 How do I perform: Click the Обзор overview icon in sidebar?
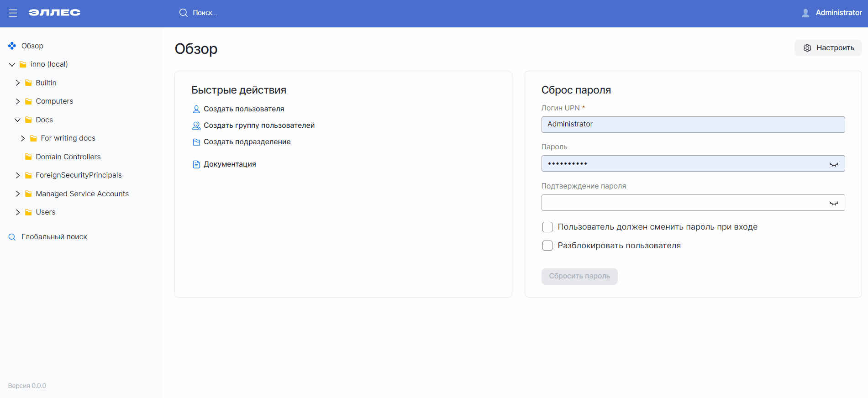coord(12,46)
